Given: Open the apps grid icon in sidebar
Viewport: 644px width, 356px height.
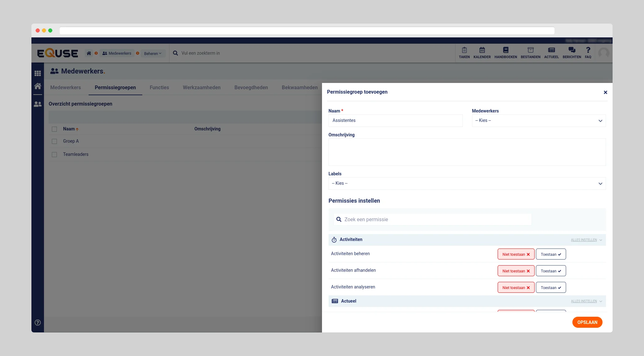Looking at the screenshot, I should (x=38, y=73).
